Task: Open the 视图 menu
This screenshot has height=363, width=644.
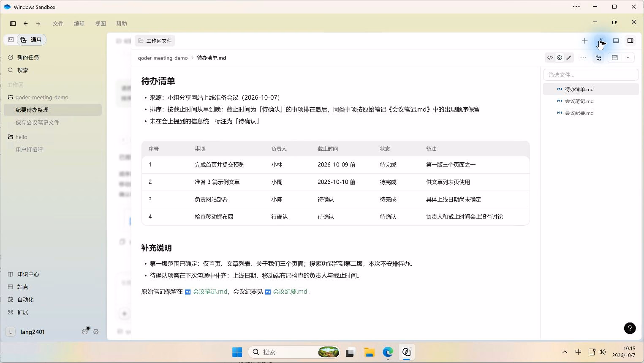Action: 101,24
